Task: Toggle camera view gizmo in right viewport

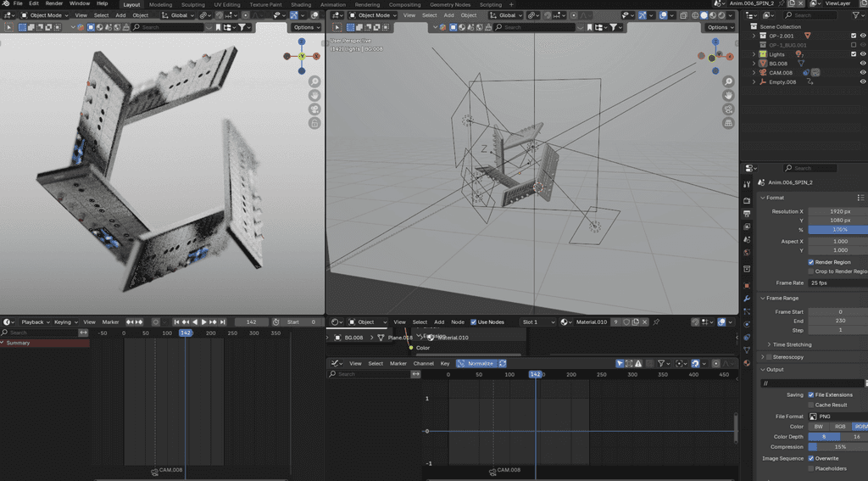Action: 728,109
